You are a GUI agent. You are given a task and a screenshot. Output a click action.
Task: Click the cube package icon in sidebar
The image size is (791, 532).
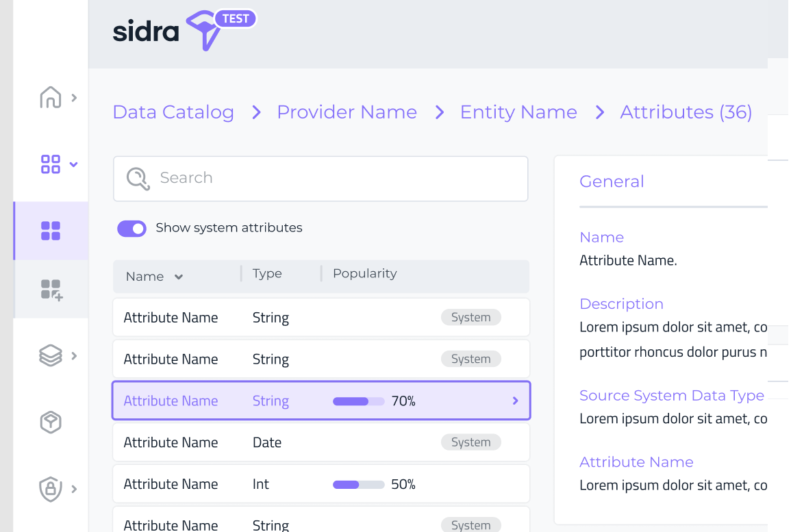(51, 422)
